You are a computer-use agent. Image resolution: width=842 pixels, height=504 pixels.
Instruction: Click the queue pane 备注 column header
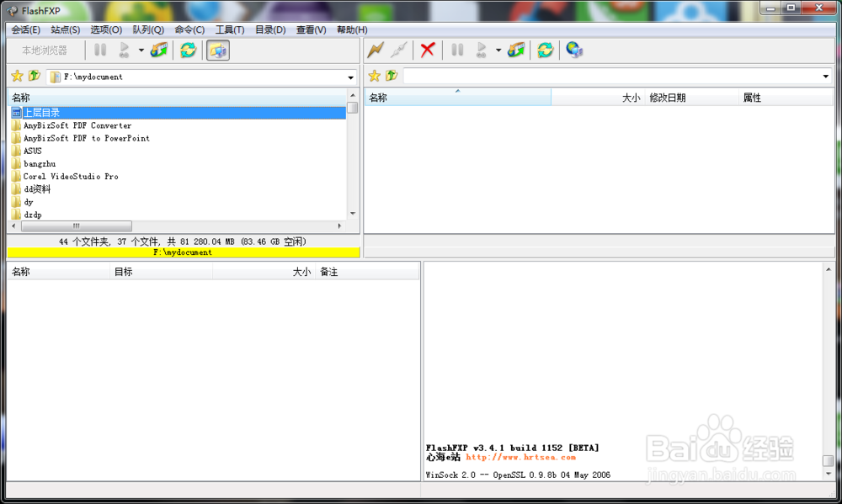point(367,272)
